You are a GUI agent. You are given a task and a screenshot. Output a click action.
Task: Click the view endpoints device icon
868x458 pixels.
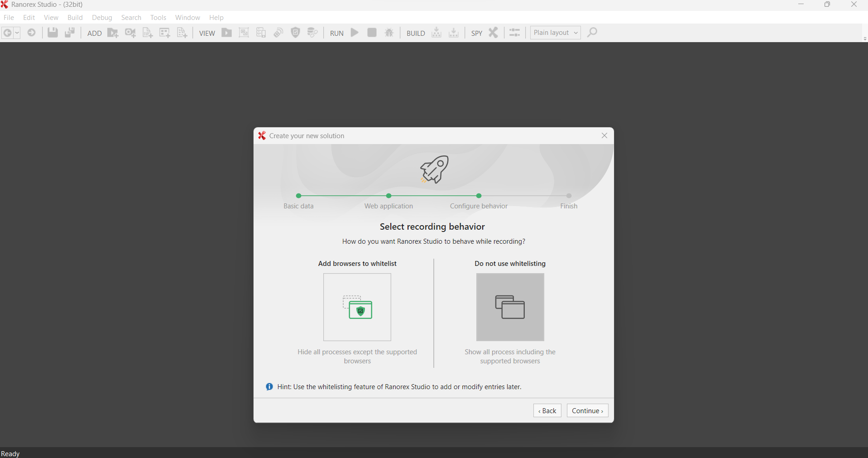261,33
